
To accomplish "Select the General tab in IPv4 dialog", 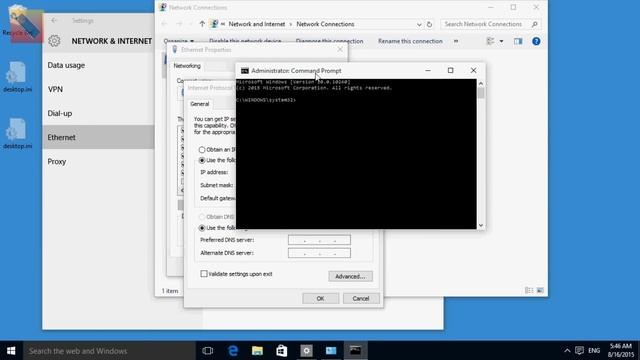I will pos(200,104).
